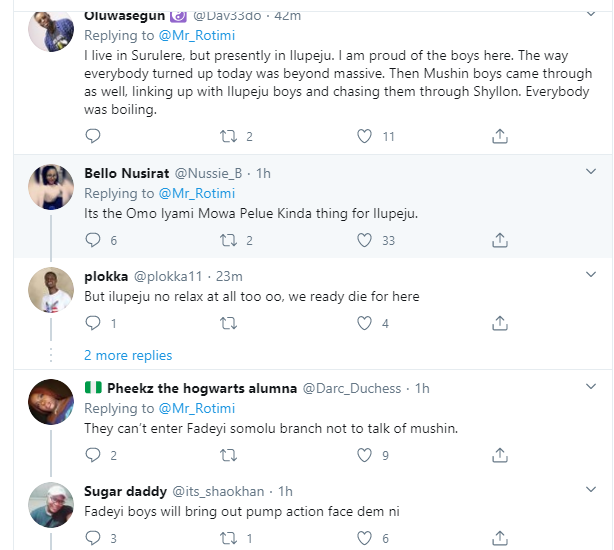The width and height of the screenshot is (614, 550).
Task: Open the @Darc_Duchess profile handle
Action: [351, 388]
